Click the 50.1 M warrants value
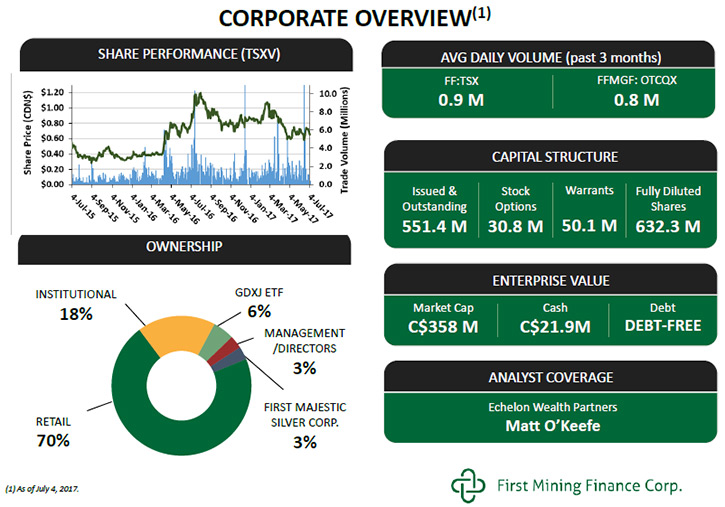The width and height of the screenshot is (725, 507). pyautogui.click(x=589, y=225)
